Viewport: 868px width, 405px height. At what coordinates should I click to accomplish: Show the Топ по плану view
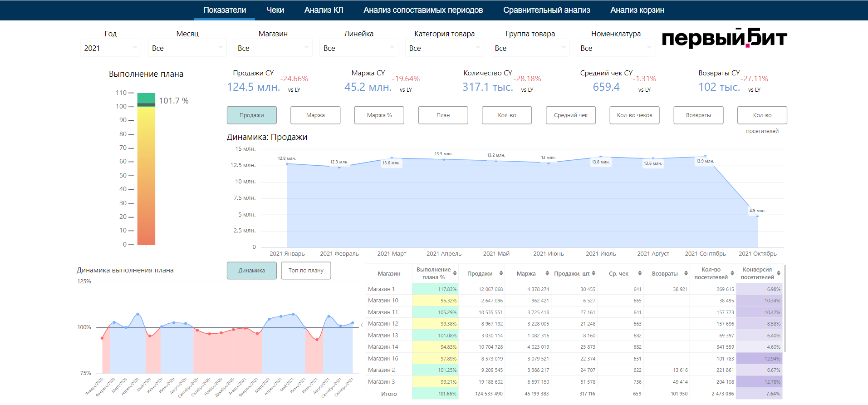click(306, 270)
